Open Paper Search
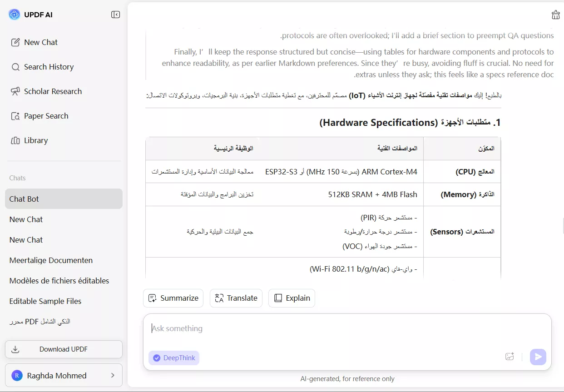 (46, 116)
